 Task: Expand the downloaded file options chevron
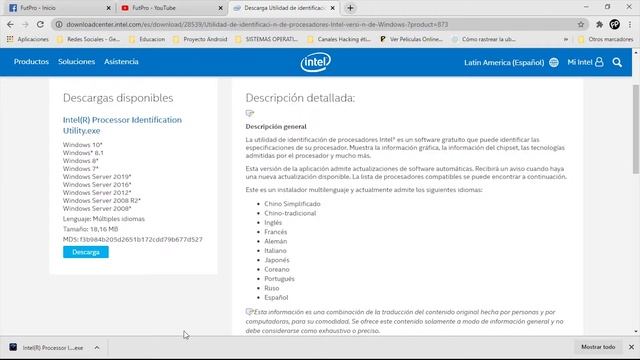pyautogui.click(x=97, y=347)
